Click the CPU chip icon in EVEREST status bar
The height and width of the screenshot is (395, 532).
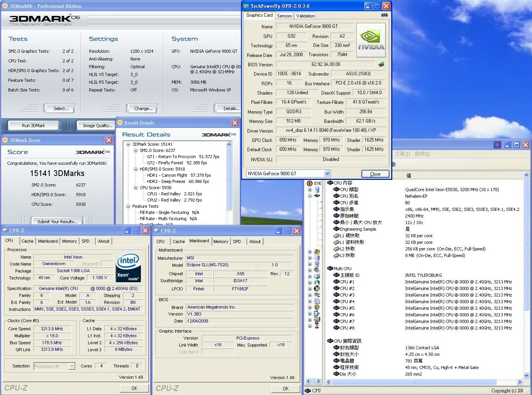pyautogui.click(x=308, y=390)
